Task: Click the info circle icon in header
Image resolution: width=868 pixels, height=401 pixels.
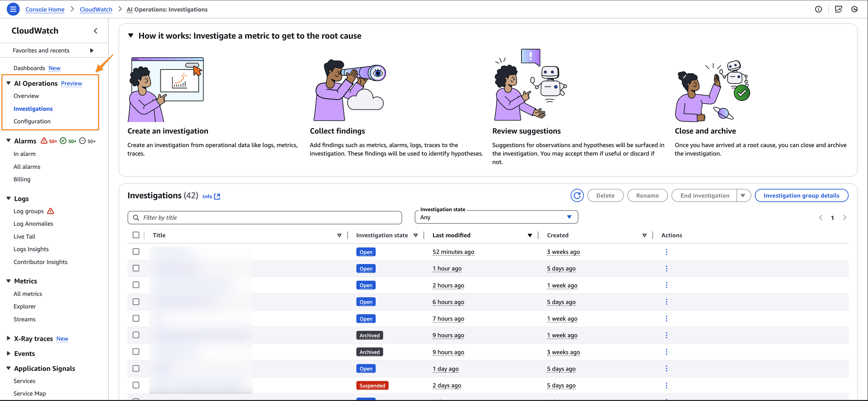Action: pos(818,9)
